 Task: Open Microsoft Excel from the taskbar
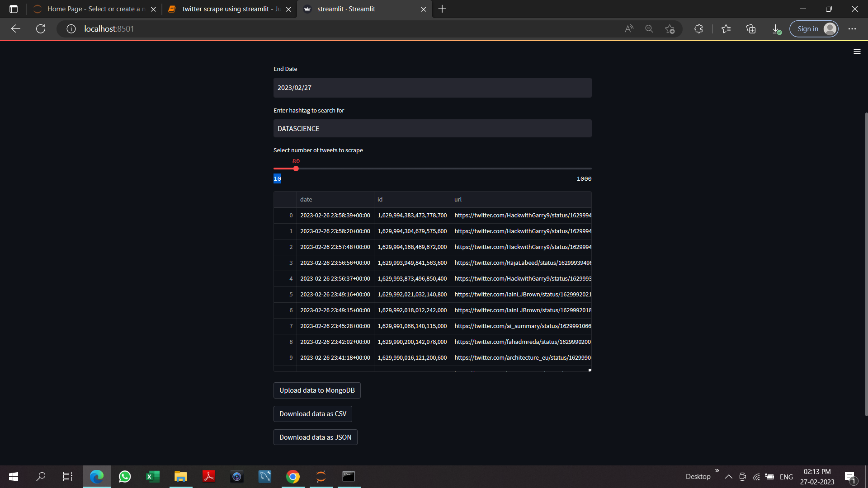coord(153,476)
